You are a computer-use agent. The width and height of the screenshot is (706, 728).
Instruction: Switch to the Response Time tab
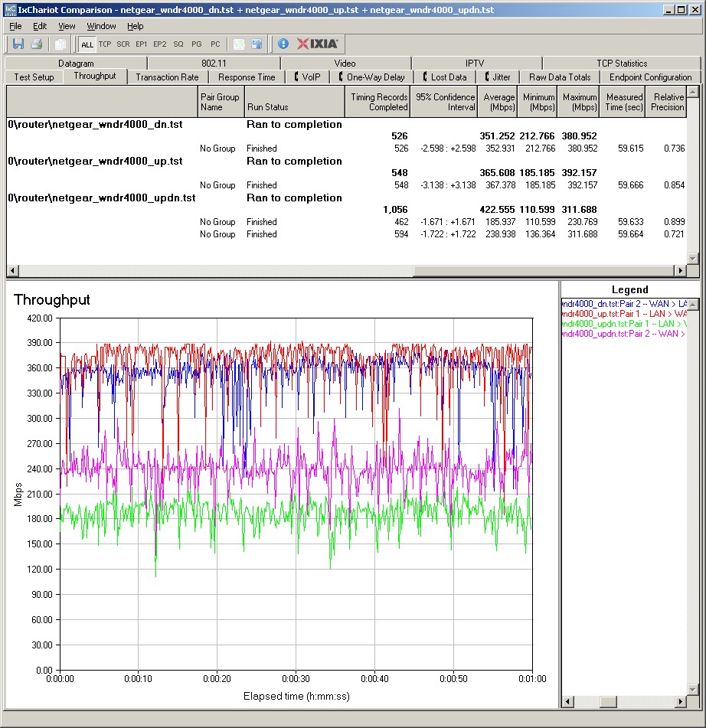pyautogui.click(x=247, y=77)
